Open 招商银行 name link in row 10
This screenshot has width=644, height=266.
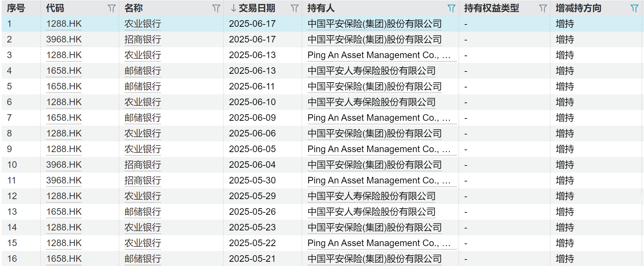(143, 165)
